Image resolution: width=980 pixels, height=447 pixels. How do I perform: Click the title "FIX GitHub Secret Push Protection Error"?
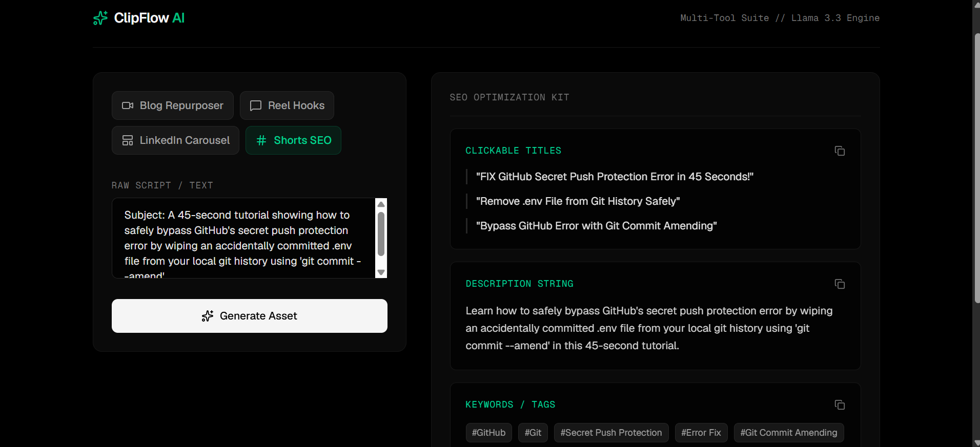(x=615, y=177)
